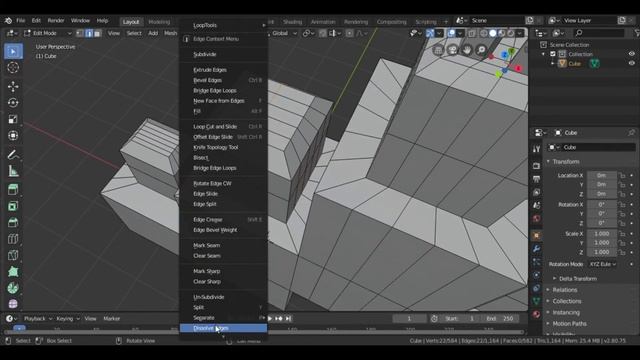Select the Poly Build tool

point(13,271)
